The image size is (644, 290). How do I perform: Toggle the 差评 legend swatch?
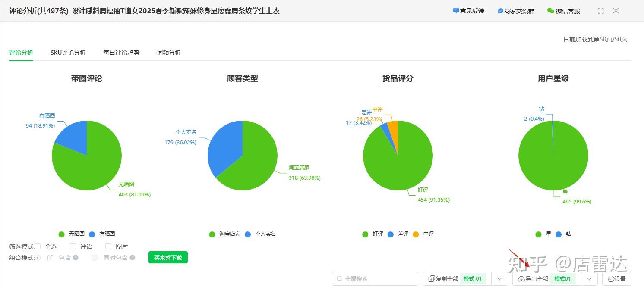pyautogui.click(x=391, y=234)
